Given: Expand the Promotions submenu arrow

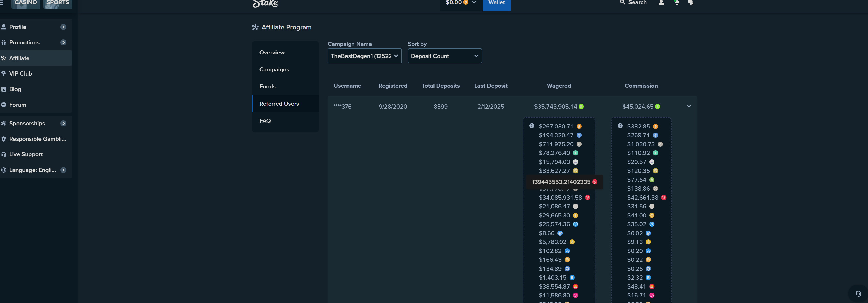Looking at the screenshot, I should pyautogui.click(x=63, y=42).
